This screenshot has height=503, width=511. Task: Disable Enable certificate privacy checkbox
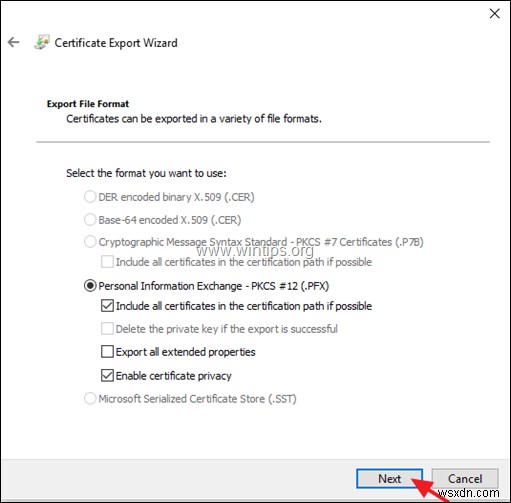point(107,376)
